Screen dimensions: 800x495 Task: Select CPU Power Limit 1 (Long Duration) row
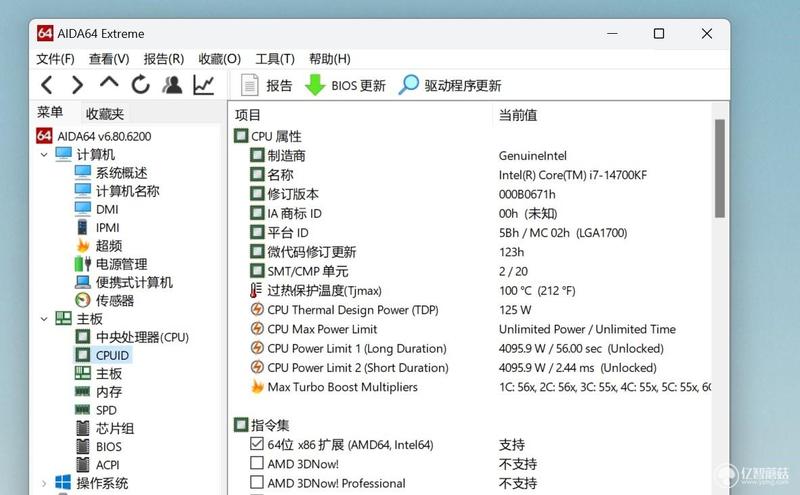click(x=471, y=349)
